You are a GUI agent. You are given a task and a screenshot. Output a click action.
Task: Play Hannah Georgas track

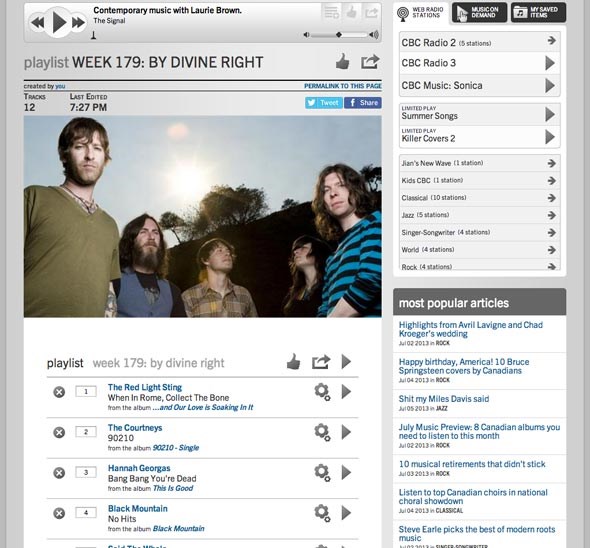(346, 472)
